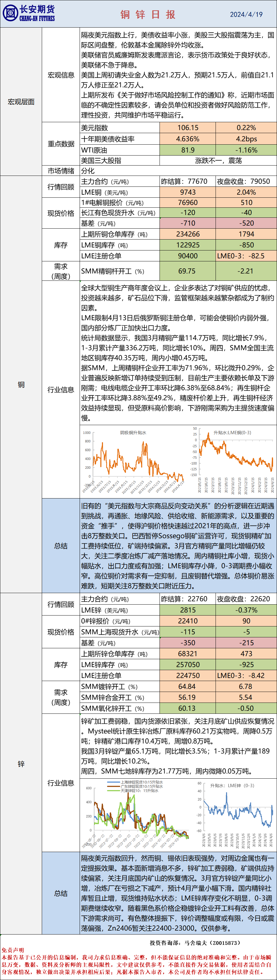This screenshot has width=277, height=980.
Task: Click the 免责声明 heading
Action: click(13, 950)
